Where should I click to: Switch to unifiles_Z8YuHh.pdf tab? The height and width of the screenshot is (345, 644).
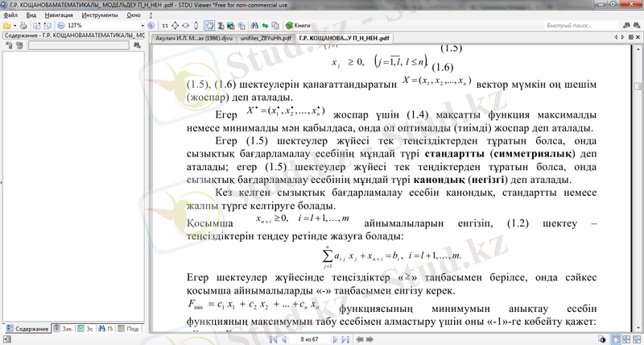coord(265,37)
